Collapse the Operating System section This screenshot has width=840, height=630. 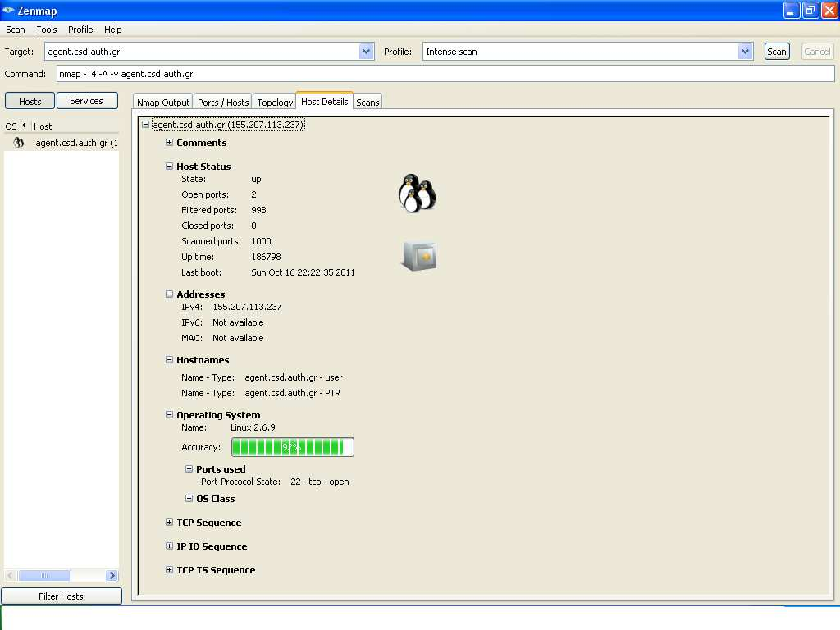pyautogui.click(x=169, y=414)
